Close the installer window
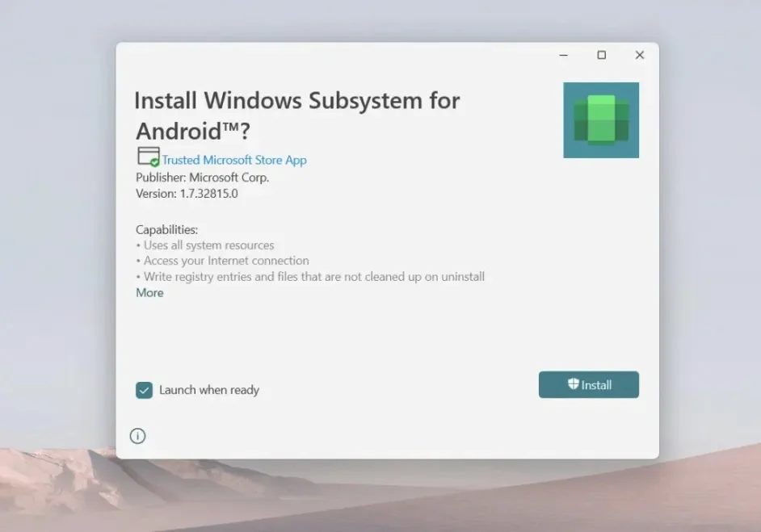 click(640, 55)
